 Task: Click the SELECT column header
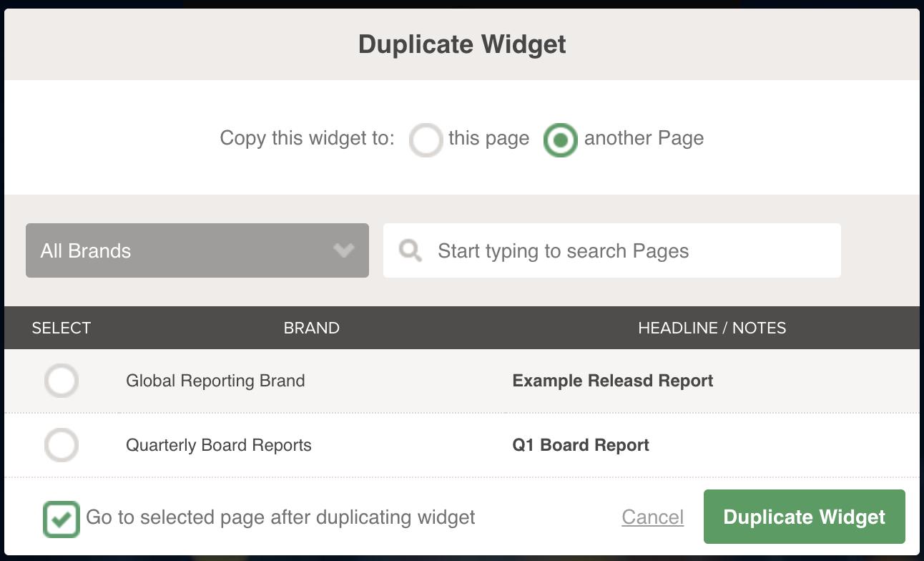pos(62,328)
